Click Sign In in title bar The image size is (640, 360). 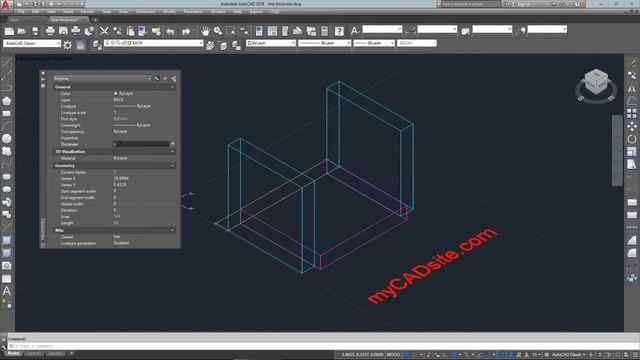[524, 4]
